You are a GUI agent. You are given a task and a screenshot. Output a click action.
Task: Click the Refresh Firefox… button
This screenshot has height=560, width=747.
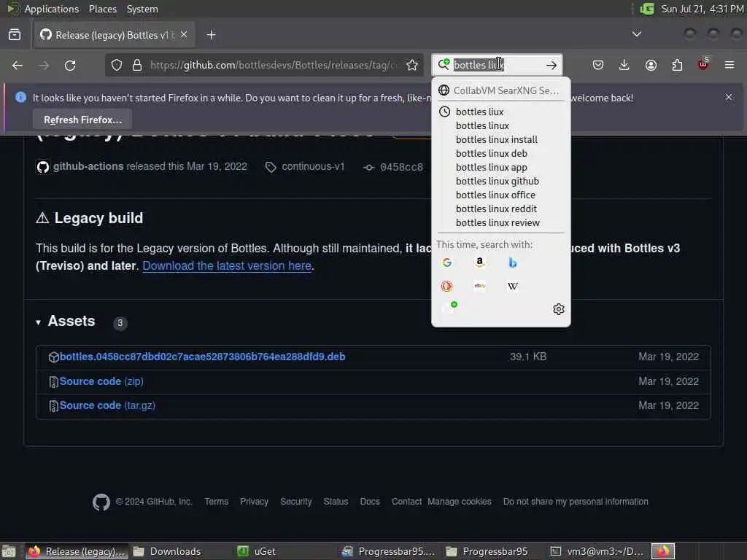[82, 120]
